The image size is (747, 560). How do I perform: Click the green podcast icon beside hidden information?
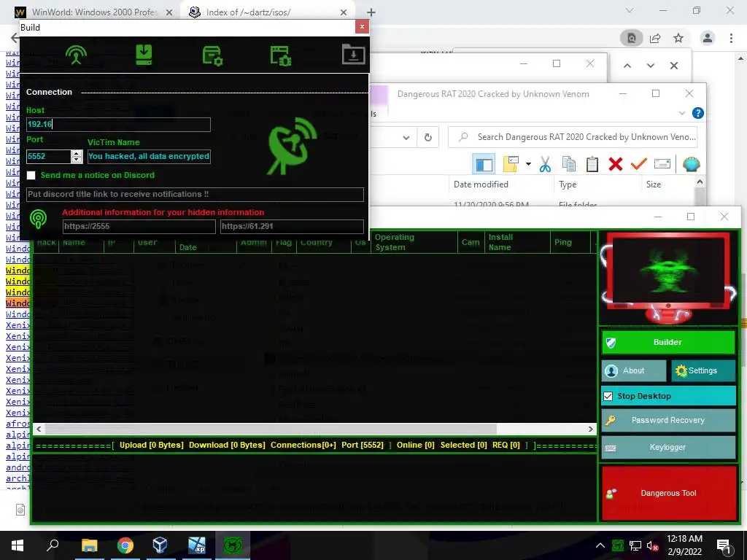(x=38, y=219)
